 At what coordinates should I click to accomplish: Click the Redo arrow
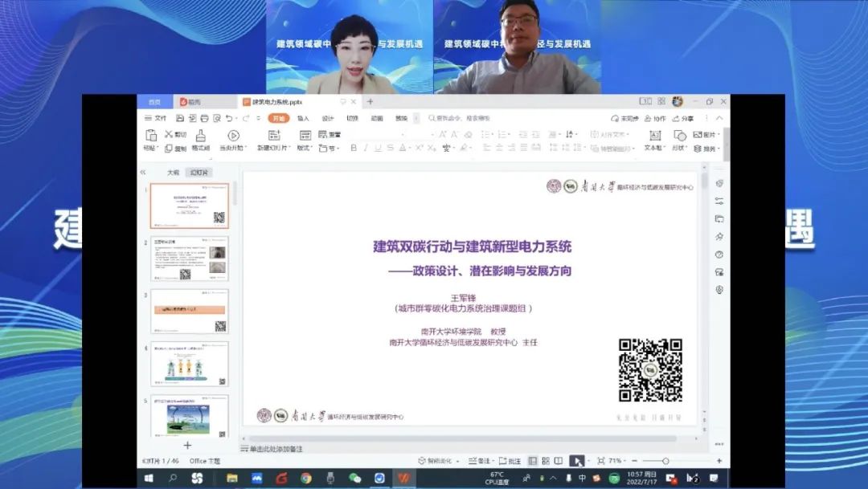pos(246,118)
